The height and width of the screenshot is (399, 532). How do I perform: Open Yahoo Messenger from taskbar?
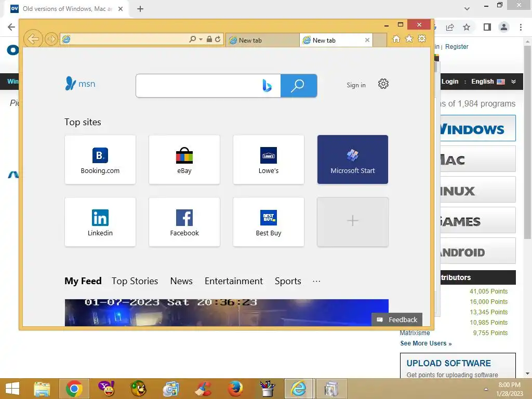tap(106, 389)
